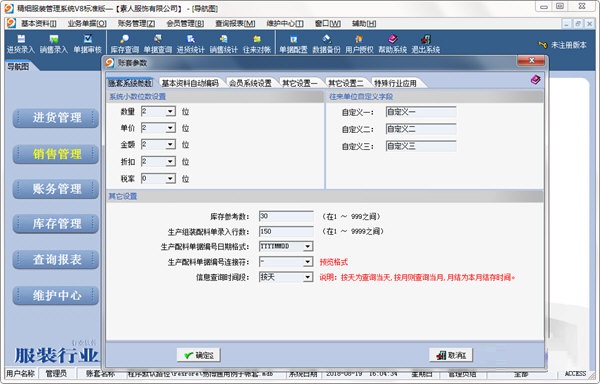This screenshot has width=600, height=384.
Task: Open 往来对账 toolbar icon
Action: tap(257, 44)
